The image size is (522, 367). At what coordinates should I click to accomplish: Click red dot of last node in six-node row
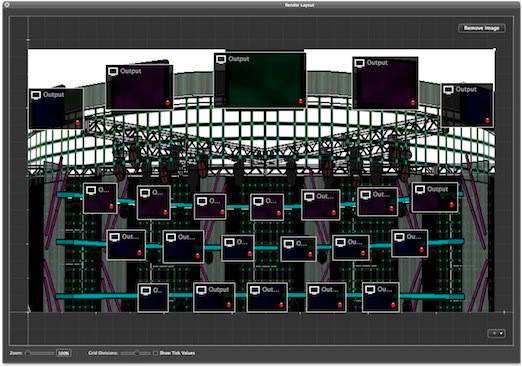click(422, 250)
